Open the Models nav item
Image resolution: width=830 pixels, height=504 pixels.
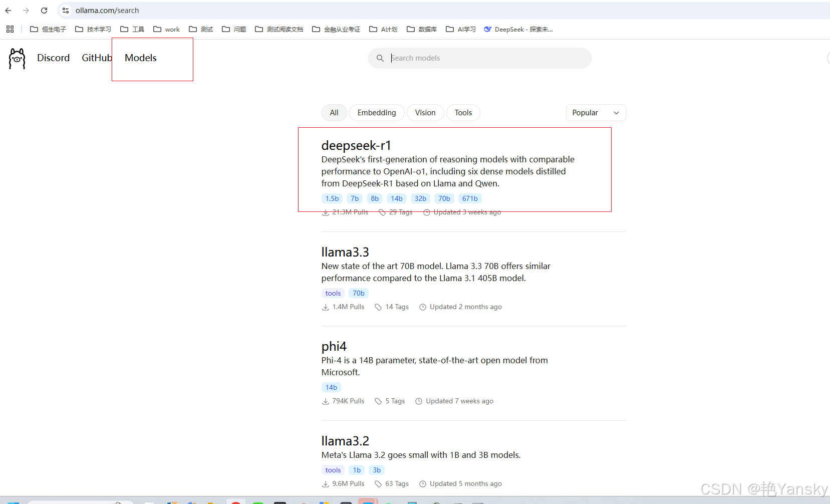(x=141, y=58)
